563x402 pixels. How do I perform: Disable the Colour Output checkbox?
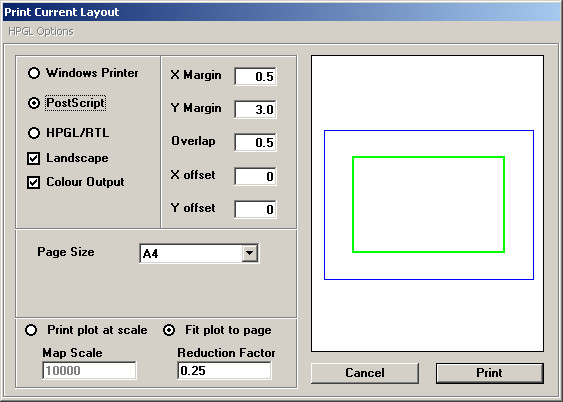33,182
